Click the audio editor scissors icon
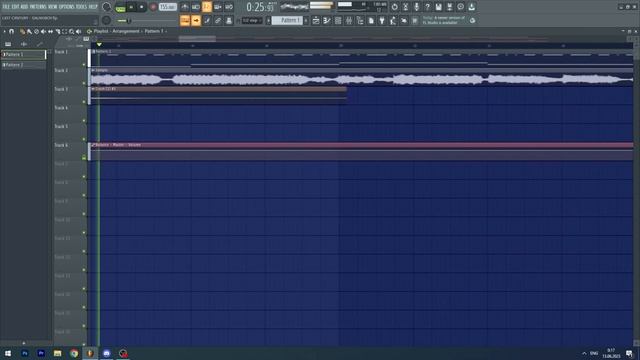This screenshot has height=360, width=640. 405,7
